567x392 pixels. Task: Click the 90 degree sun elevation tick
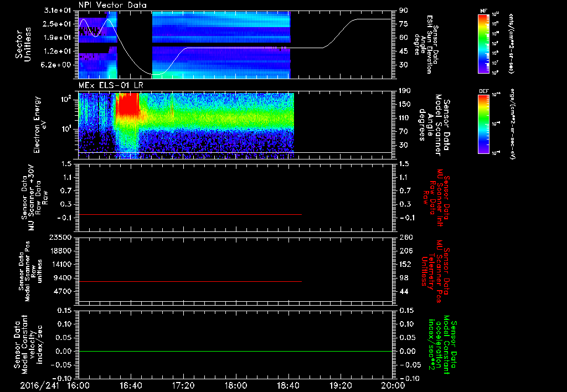pos(404,10)
